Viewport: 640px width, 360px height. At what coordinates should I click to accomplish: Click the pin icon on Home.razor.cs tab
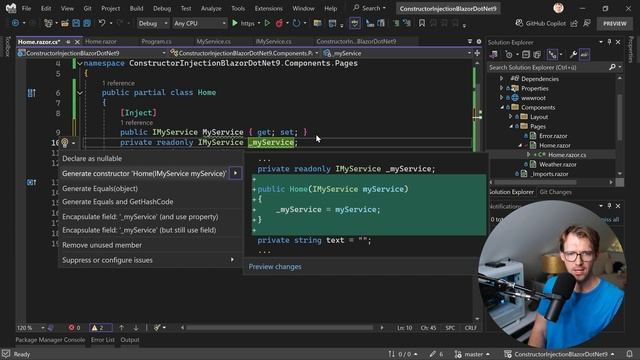pos(68,42)
